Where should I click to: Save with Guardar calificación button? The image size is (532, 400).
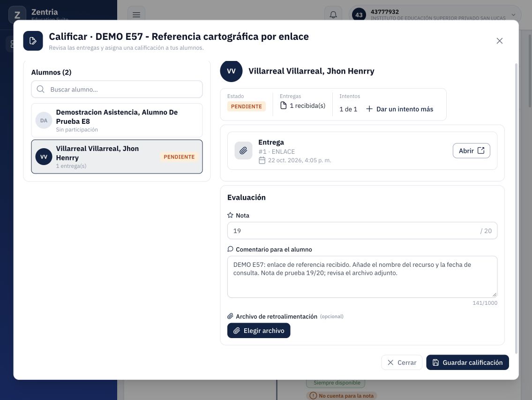(x=467, y=362)
